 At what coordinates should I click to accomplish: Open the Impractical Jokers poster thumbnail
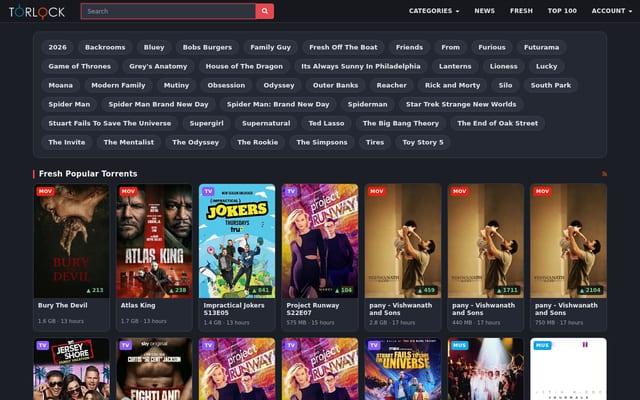pos(237,241)
